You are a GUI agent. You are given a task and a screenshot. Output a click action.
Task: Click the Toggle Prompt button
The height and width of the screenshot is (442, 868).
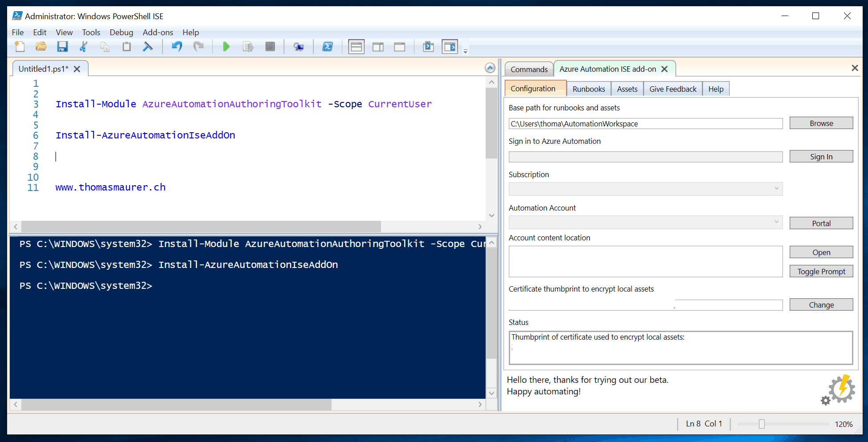pyautogui.click(x=821, y=271)
